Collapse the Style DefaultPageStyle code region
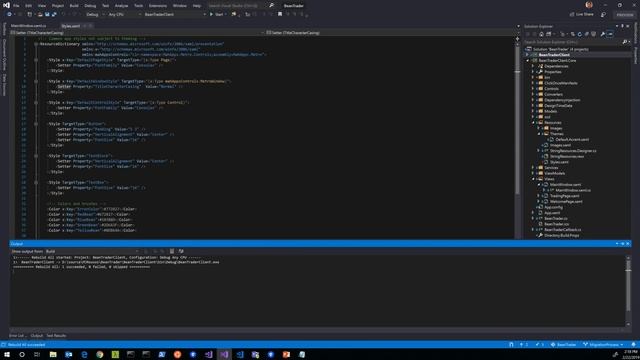 (x=36, y=60)
